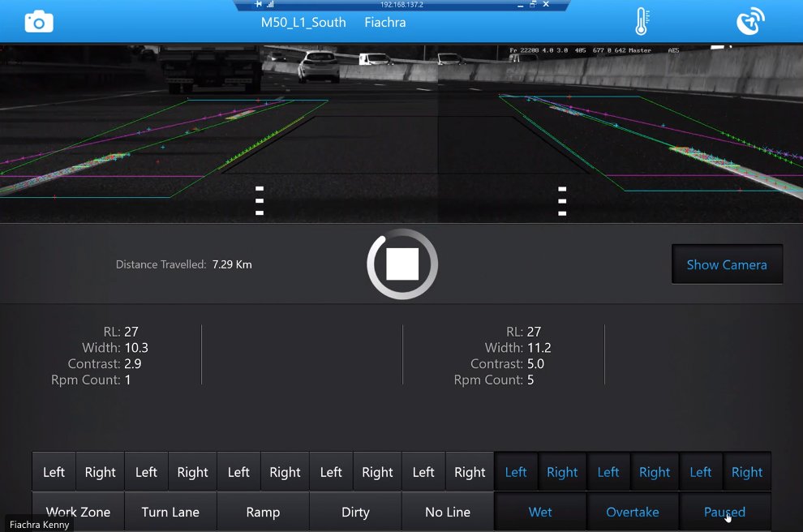Screen dimensions: 803x532
Task: Toggle the Turn Lane event button
Action: pyautogui.click(x=170, y=512)
